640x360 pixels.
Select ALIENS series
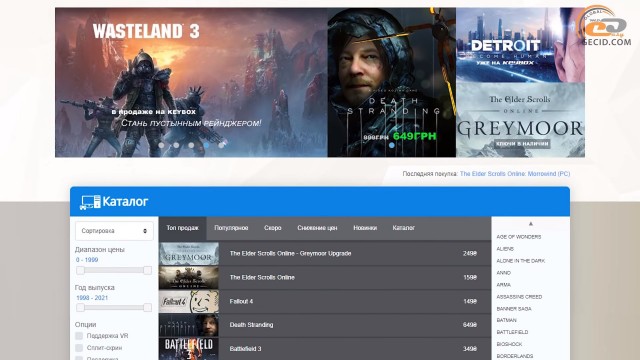pyautogui.click(x=505, y=249)
